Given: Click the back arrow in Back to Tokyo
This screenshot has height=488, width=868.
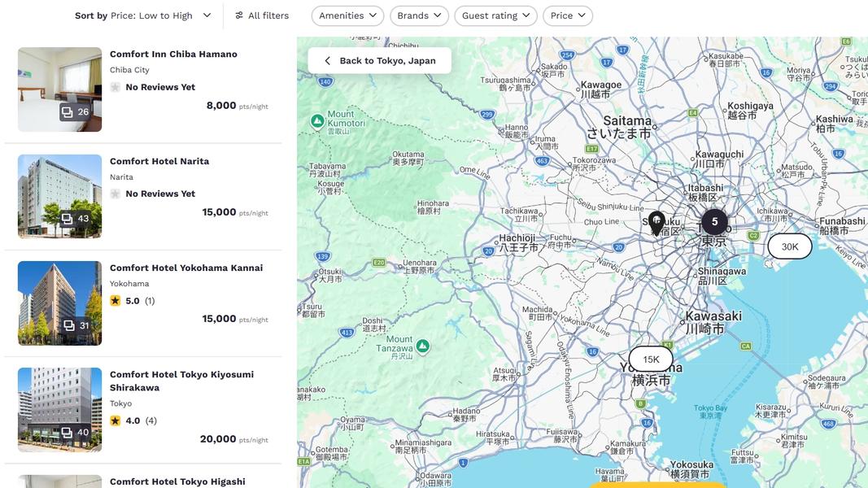Looking at the screenshot, I should (x=327, y=61).
